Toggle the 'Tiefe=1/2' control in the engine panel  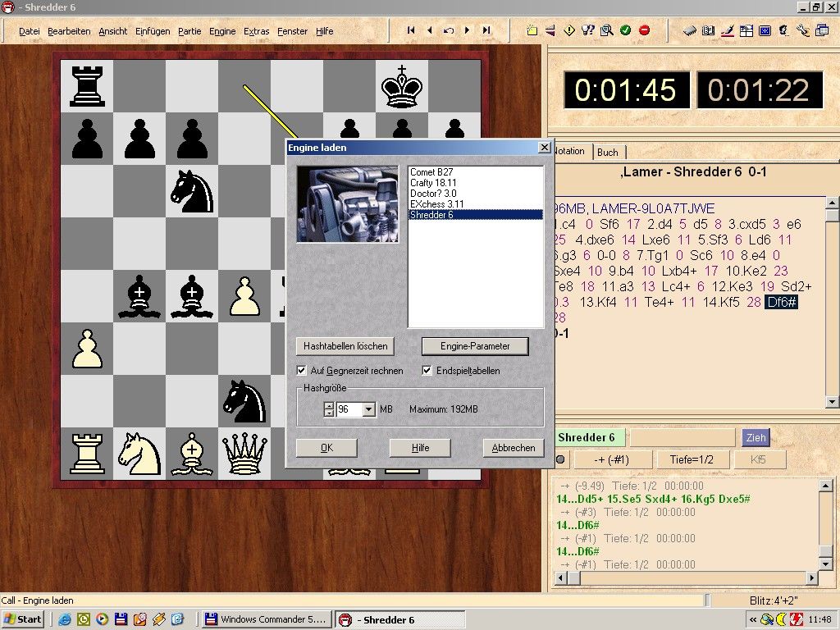(x=693, y=459)
